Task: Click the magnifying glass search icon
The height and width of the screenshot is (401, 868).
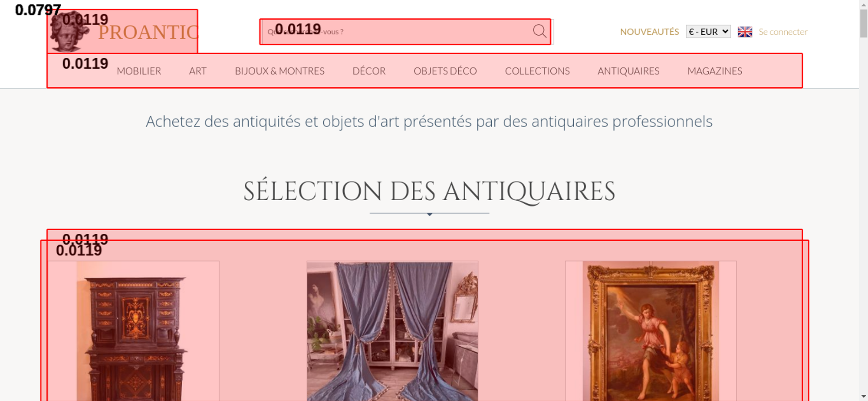Action: point(539,31)
